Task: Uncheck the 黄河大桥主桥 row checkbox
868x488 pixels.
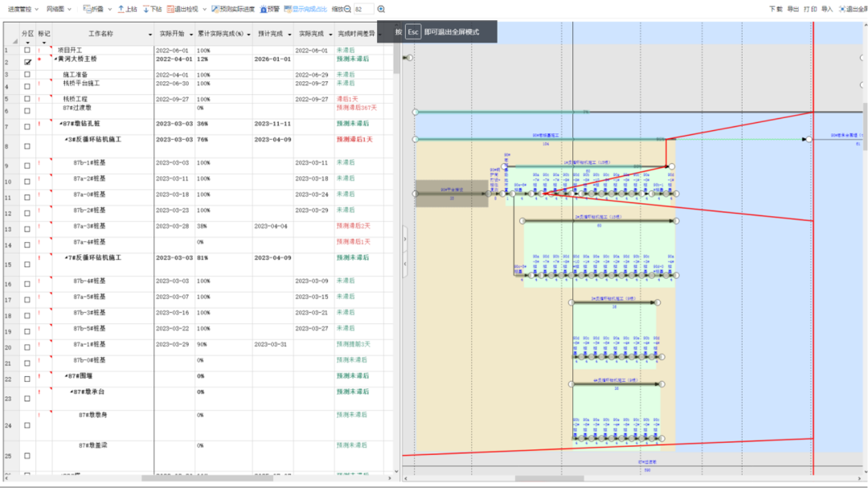Action: pos(27,61)
